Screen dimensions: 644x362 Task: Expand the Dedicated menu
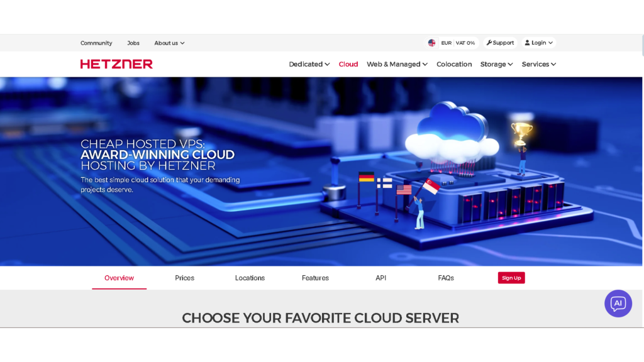tap(309, 64)
